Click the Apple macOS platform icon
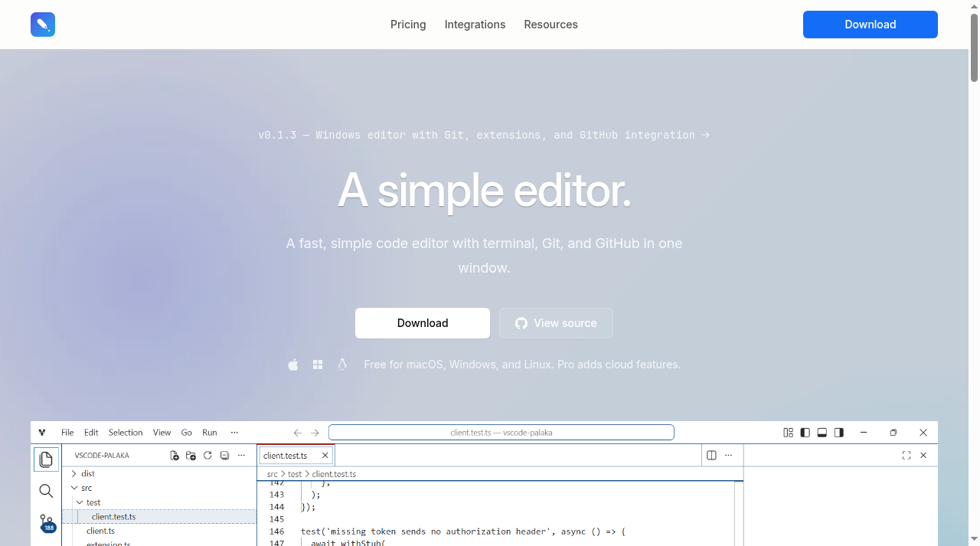 (293, 365)
